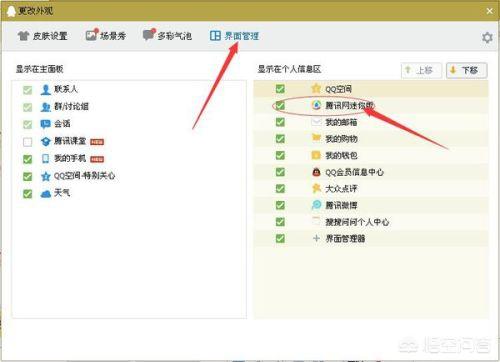Click the 界面管理器 plus icon
This screenshot has height=362, width=500.
(316, 238)
